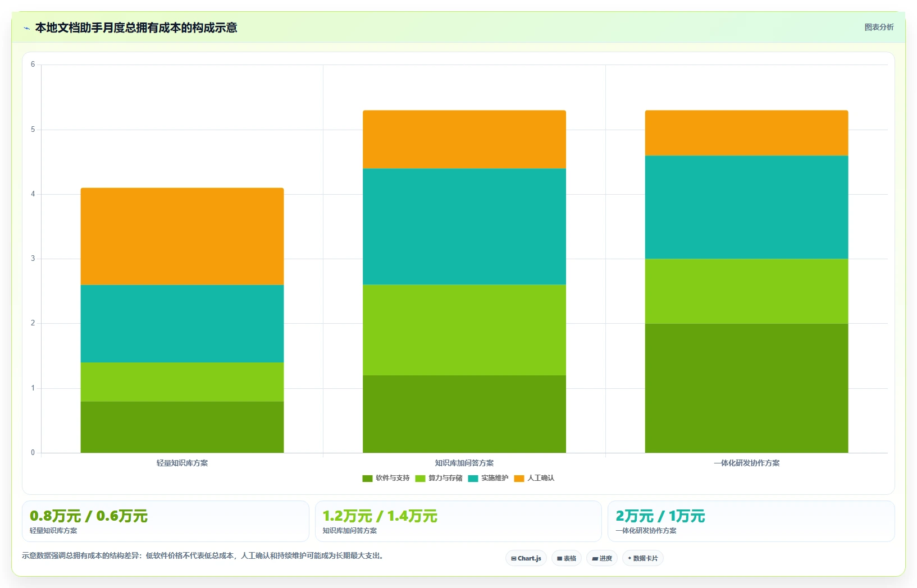Click the 轻量知识库方案 x-axis label
The image size is (917, 588).
coord(182,463)
